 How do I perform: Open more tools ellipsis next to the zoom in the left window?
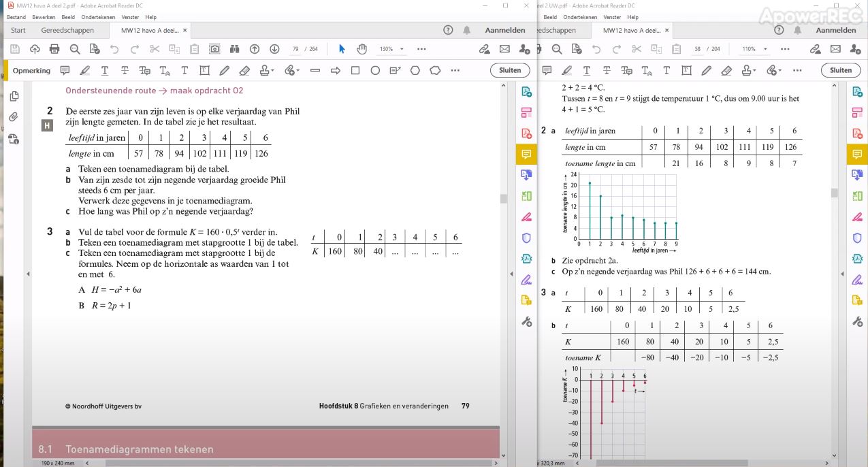[x=421, y=49]
